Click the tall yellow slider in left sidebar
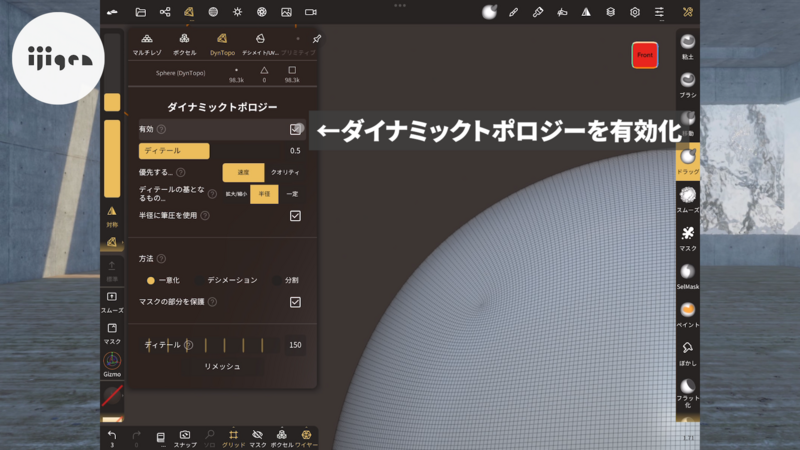The width and height of the screenshot is (800, 450). click(x=112, y=159)
